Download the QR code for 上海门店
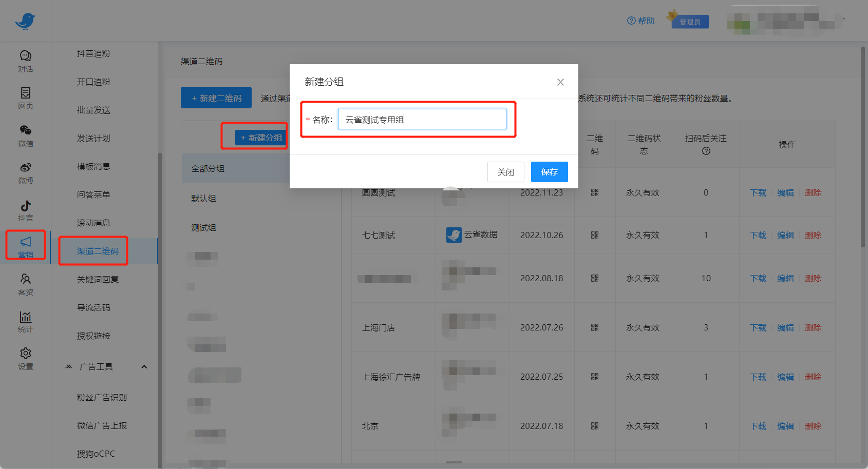 (757, 327)
